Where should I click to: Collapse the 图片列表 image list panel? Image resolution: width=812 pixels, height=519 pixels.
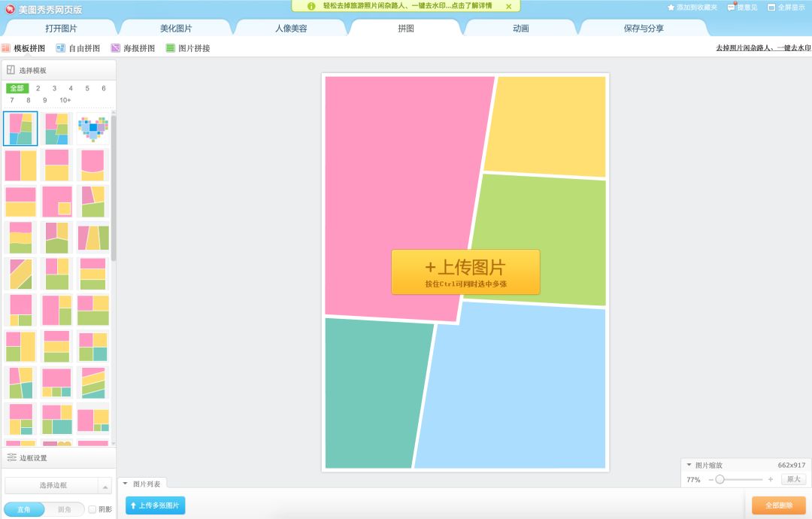(126, 484)
